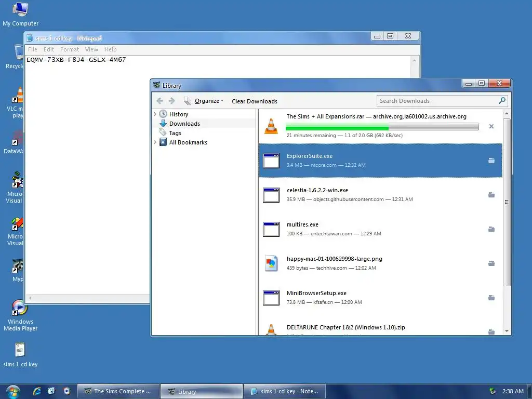Screen dimensions: 532x399
Task: Open Notepad View menu
Action: pyautogui.click(x=91, y=49)
